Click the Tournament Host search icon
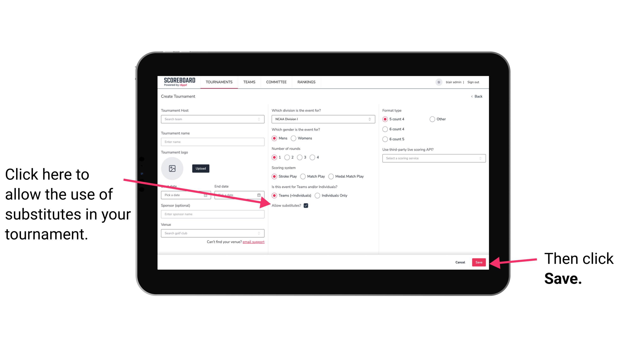Screen dimensions: 644x346 point(261,119)
